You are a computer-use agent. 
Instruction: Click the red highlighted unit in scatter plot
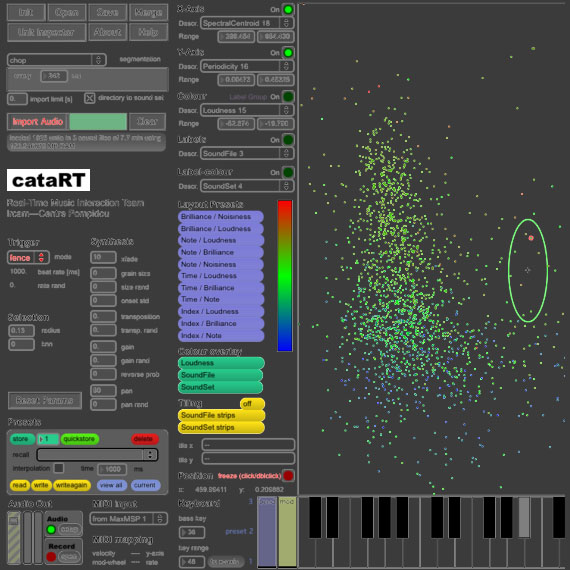pyautogui.click(x=531, y=238)
